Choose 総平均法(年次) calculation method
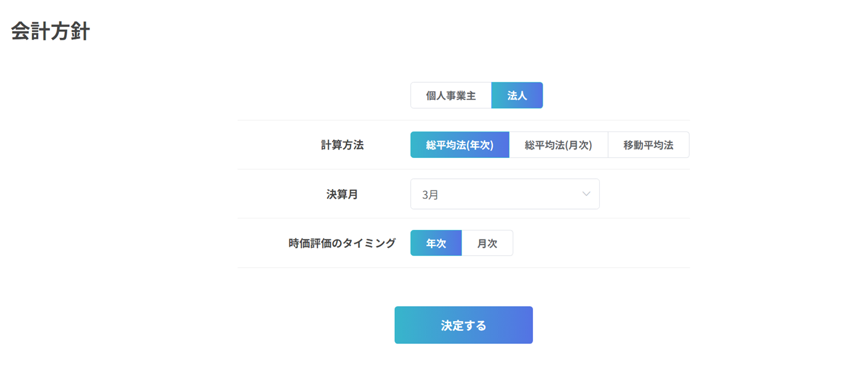868x371 pixels. 460,145
